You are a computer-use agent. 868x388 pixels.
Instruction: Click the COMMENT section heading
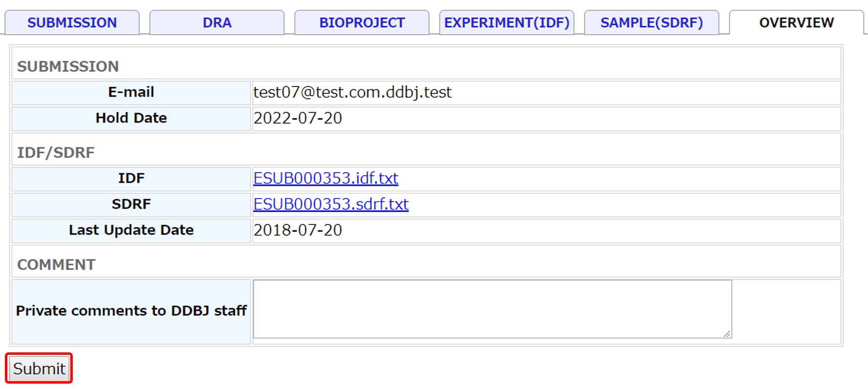pyautogui.click(x=56, y=265)
